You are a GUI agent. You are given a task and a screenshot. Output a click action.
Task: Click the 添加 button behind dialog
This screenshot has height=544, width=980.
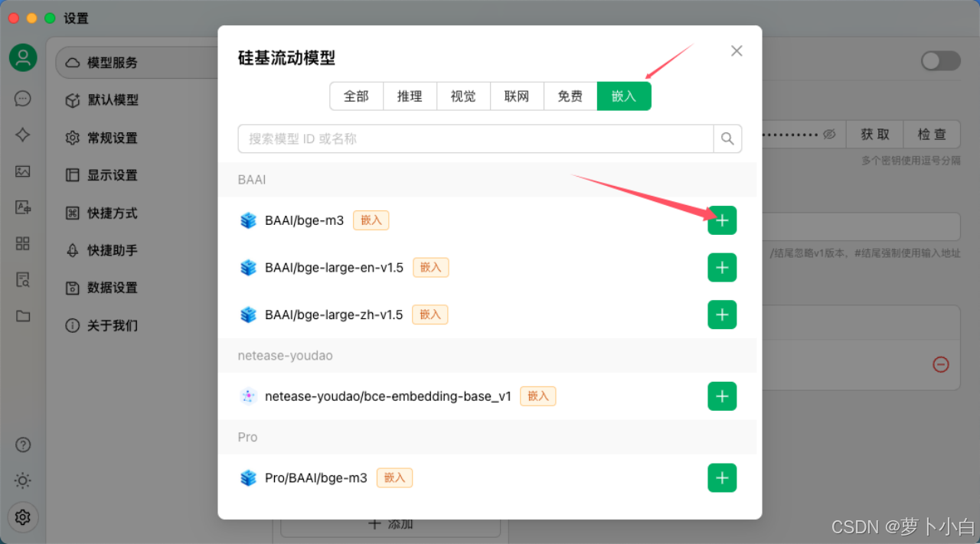390,525
